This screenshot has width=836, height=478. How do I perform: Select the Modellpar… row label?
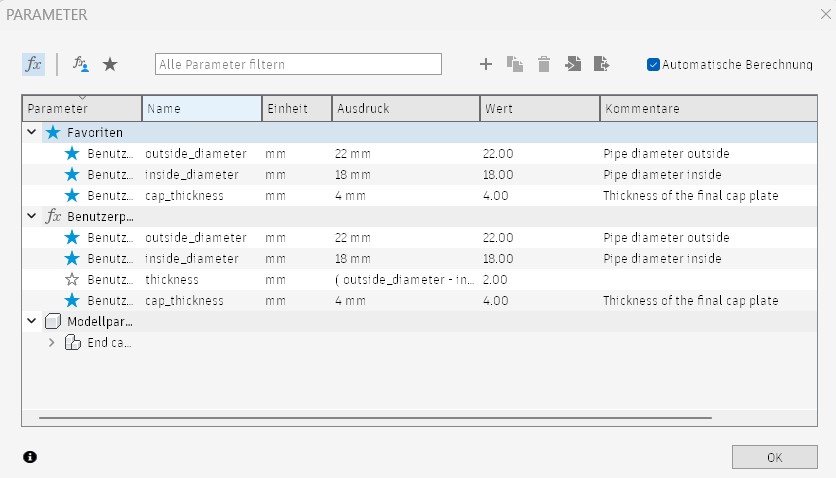100,321
